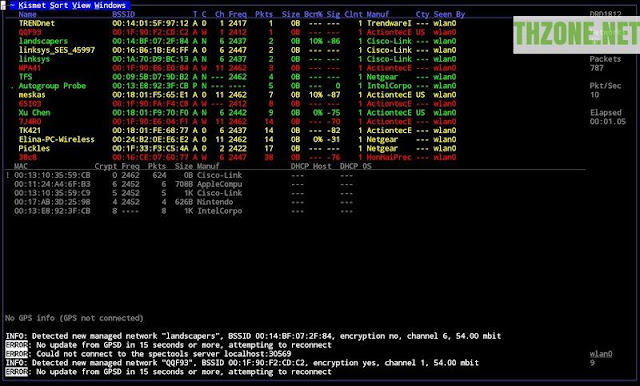Viewport: 640px width, 386px height.
Task: Click the Nintendo client manufacturer entry
Action: [215, 202]
